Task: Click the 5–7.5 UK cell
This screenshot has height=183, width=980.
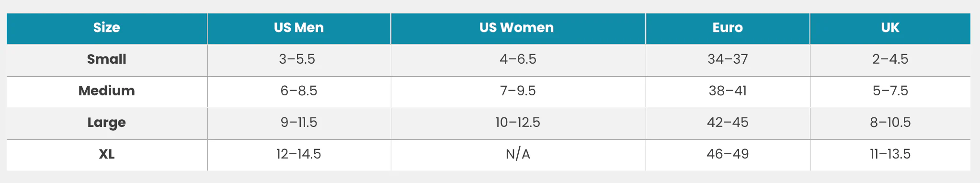Action: pyautogui.click(x=890, y=91)
